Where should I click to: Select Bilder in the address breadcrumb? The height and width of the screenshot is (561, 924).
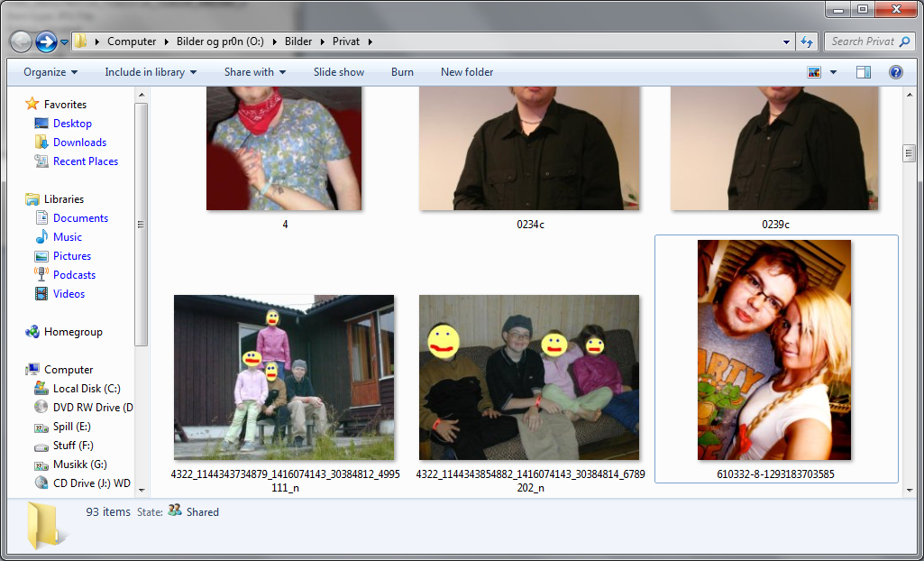(x=298, y=41)
